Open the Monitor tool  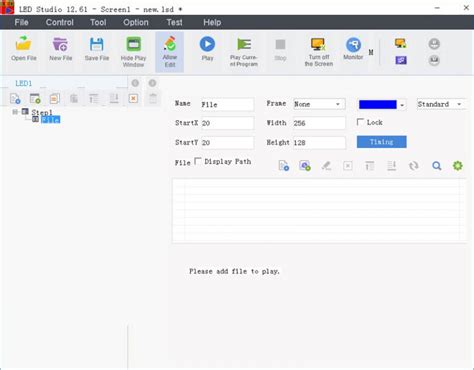[353, 49]
